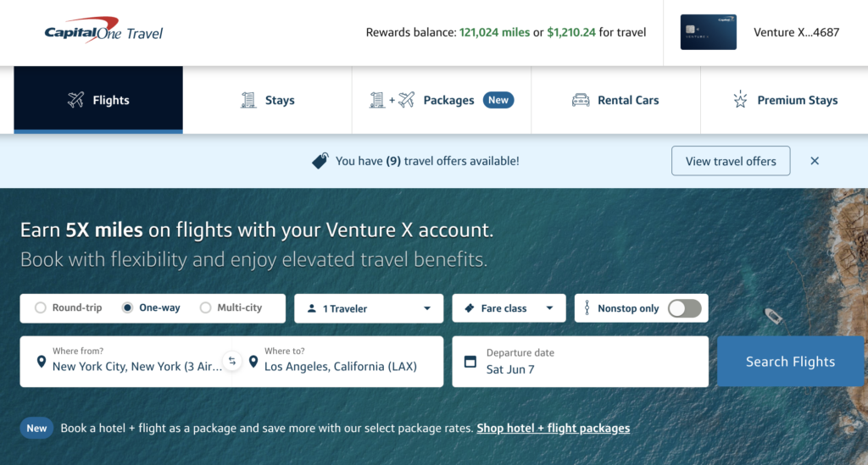Click the Venture X card image

pos(708,32)
